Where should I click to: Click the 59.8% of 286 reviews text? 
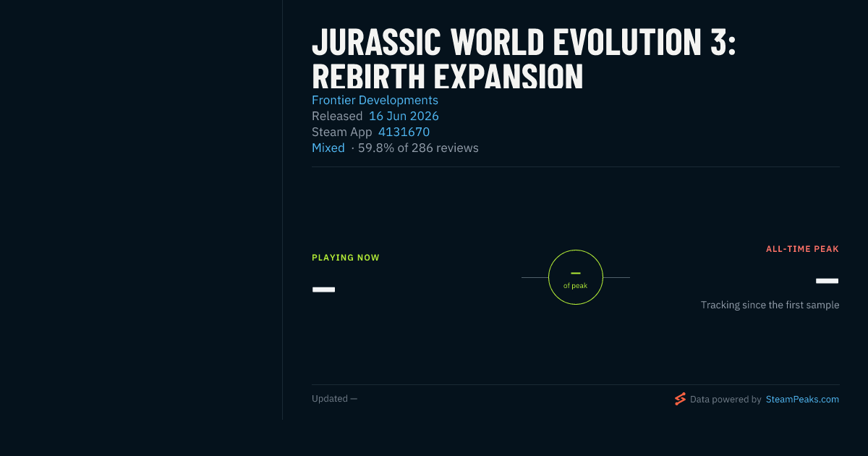click(x=418, y=148)
